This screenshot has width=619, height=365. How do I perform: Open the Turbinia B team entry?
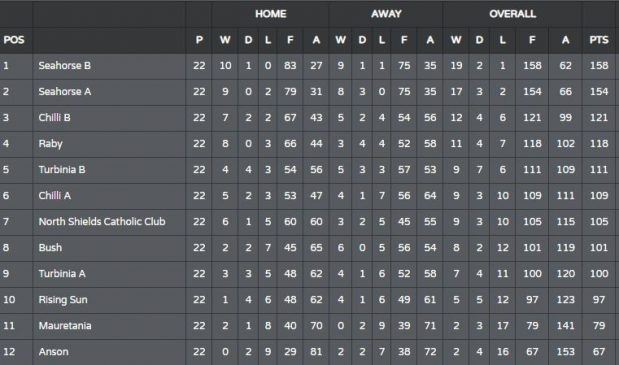tap(62, 170)
